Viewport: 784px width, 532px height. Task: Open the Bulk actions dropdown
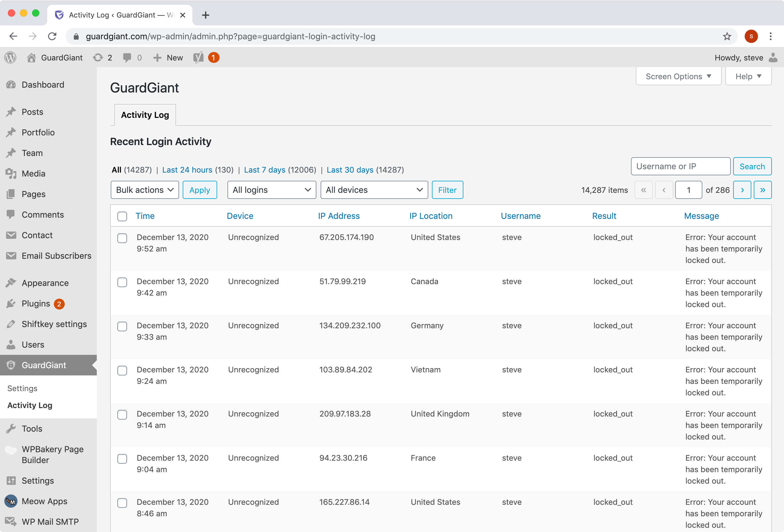point(145,190)
